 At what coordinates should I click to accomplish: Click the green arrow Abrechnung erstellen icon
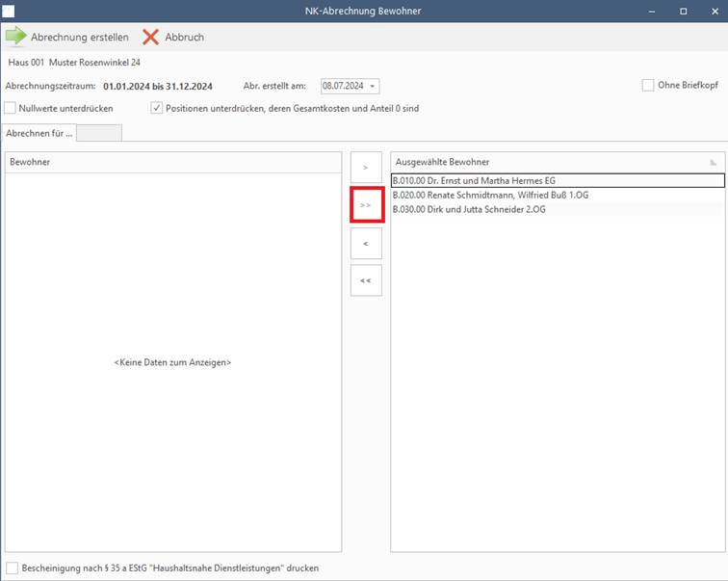tap(16, 37)
